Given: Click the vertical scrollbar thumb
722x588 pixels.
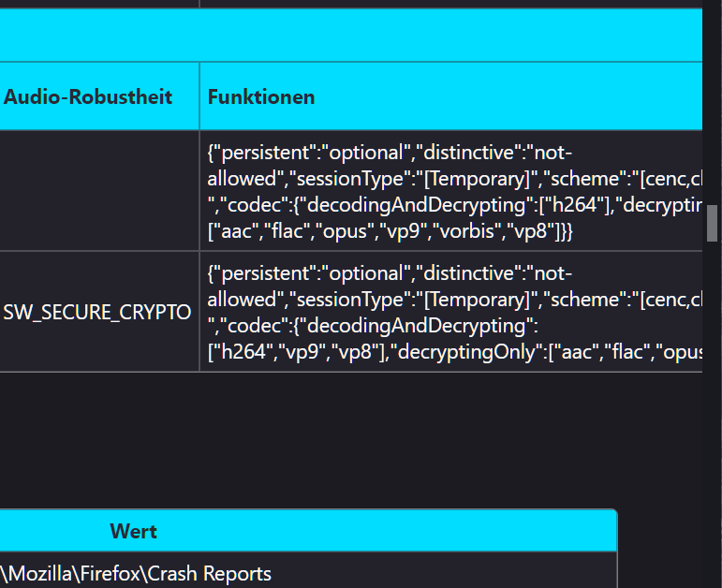Looking at the screenshot, I should pyautogui.click(x=712, y=223).
